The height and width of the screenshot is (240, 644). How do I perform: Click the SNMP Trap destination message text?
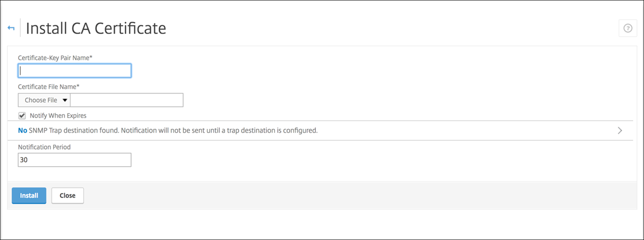(x=173, y=131)
